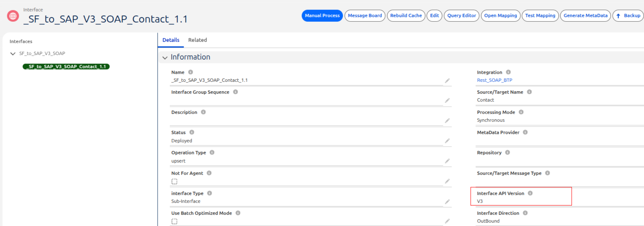Click pencil icon to edit Status

(x=447, y=141)
